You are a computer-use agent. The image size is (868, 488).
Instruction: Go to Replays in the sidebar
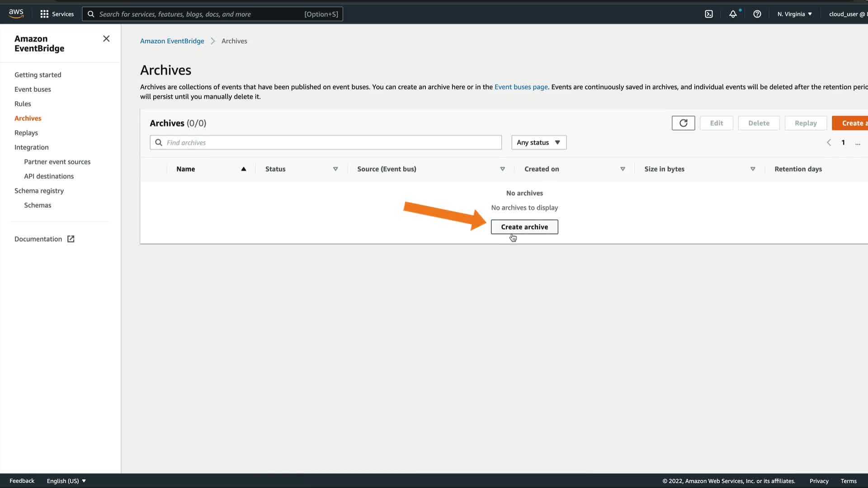click(x=26, y=133)
